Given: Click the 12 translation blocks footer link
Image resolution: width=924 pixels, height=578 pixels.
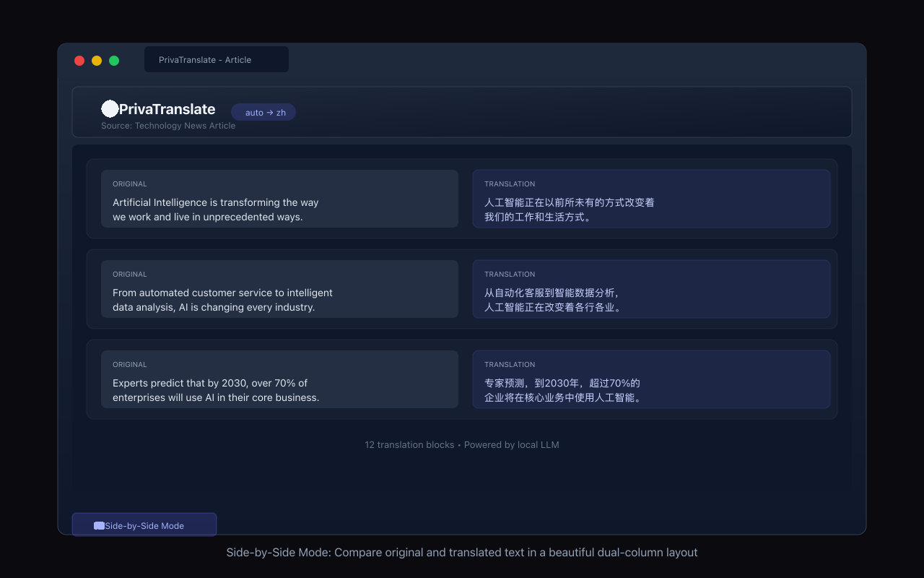Looking at the screenshot, I should (x=409, y=444).
